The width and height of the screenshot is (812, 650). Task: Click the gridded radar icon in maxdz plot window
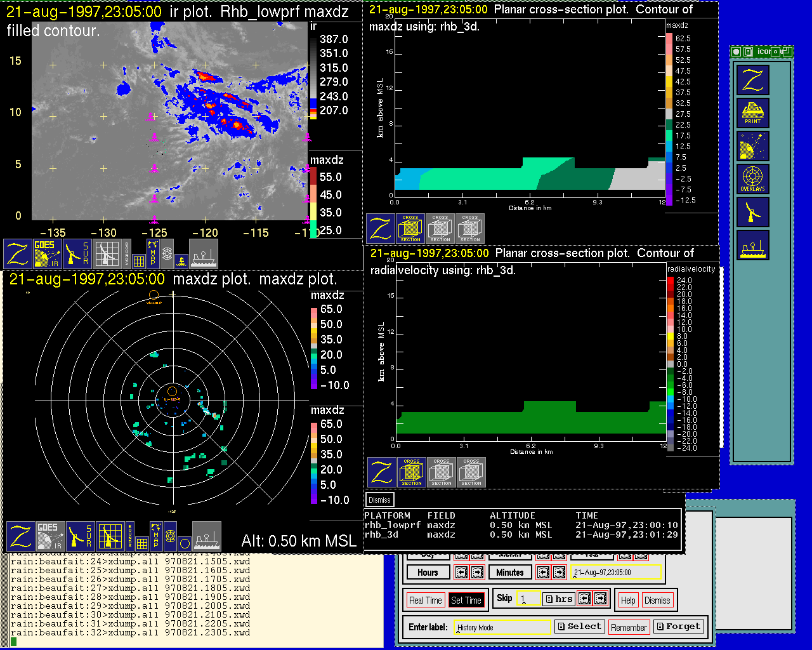point(110,536)
